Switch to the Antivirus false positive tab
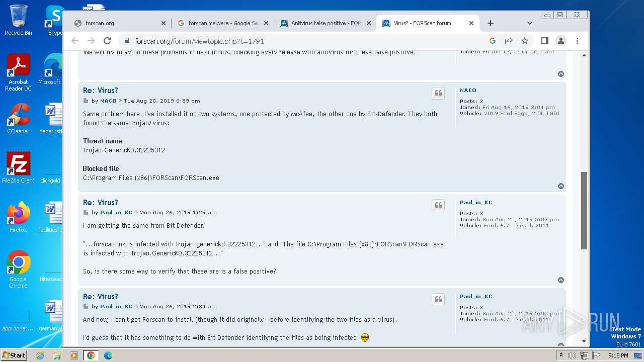The image size is (644, 362). pos(326,23)
